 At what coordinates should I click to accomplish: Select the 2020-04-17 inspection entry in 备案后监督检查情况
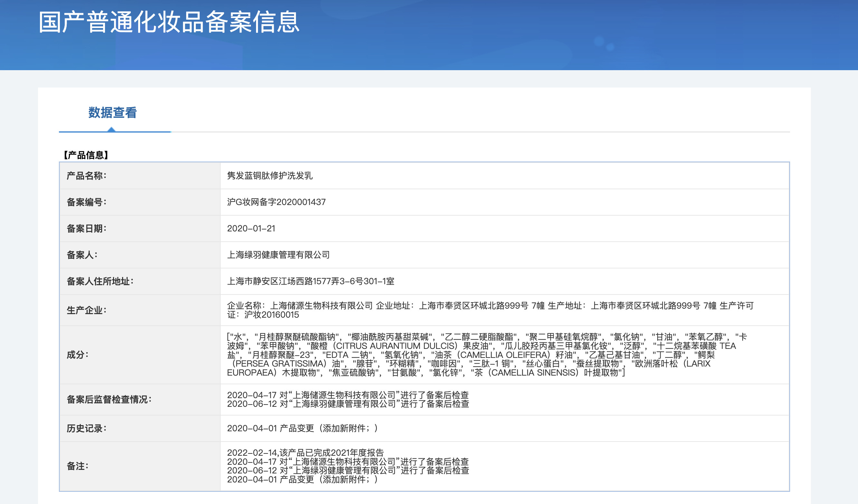[348, 395]
